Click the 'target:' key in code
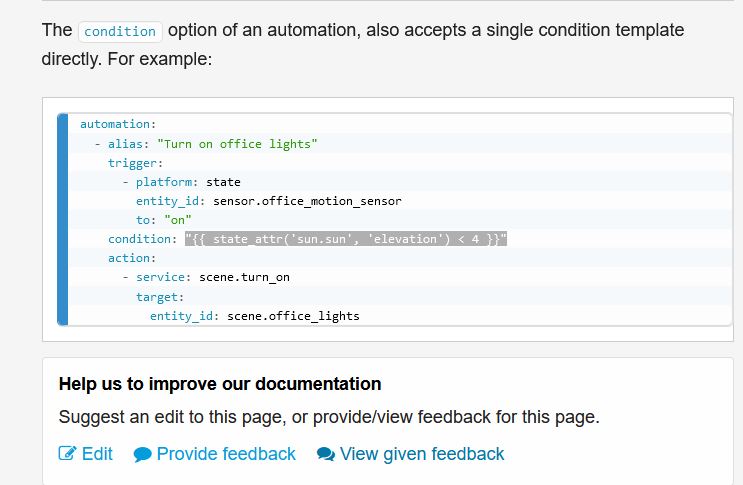 (160, 297)
